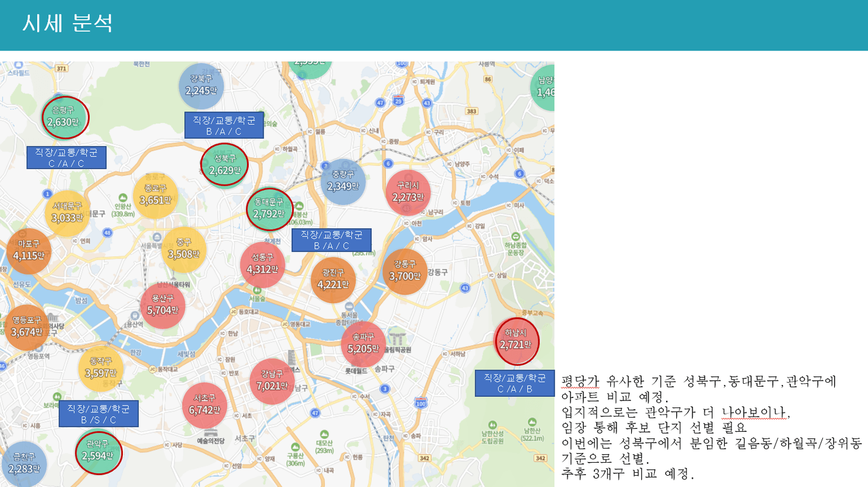Click the line mentioning 길음동/하월곡/장위동
This screenshot has height=487, width=868.
712,443
